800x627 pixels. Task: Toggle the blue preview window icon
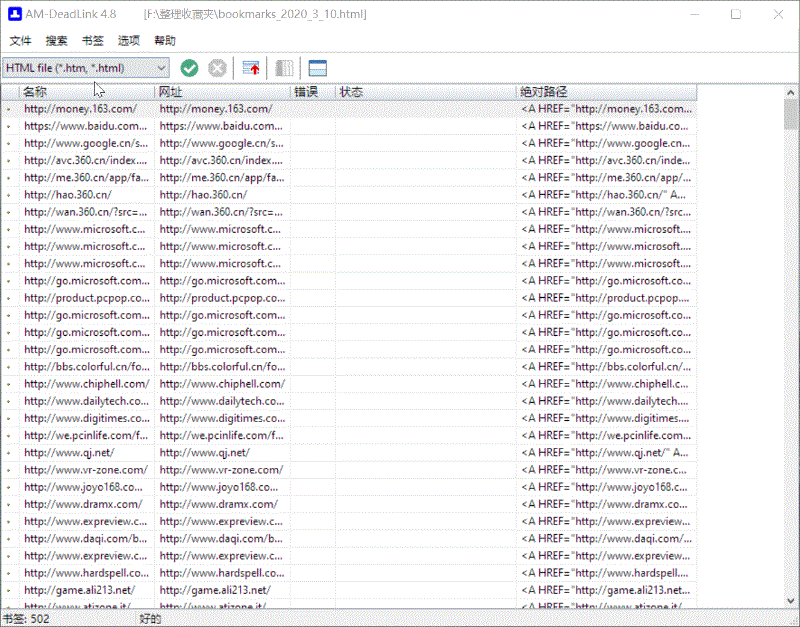318,68
